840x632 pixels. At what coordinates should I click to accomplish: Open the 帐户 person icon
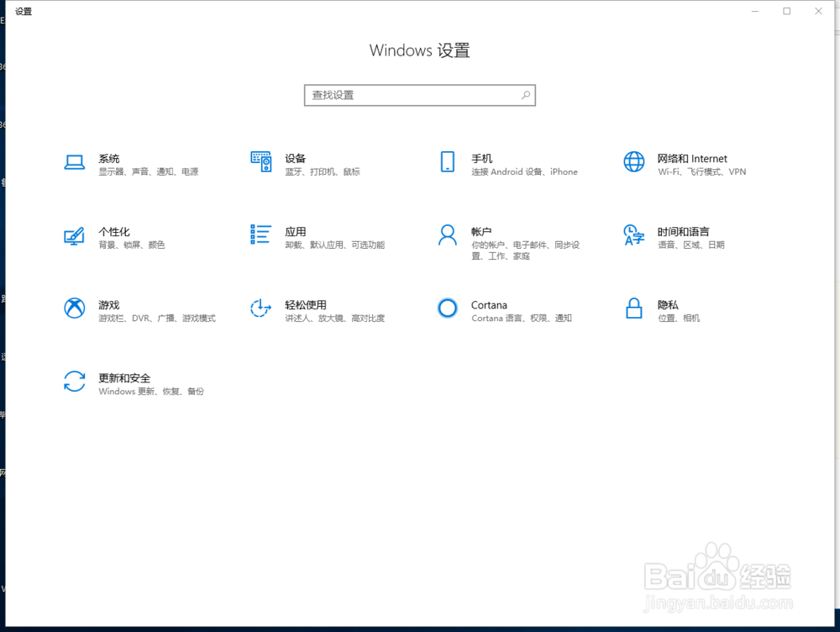tap(448, 234)
